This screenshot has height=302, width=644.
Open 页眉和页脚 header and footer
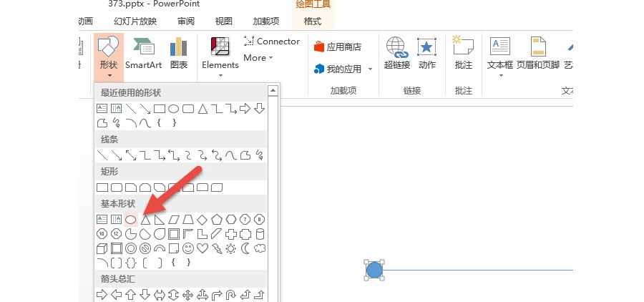(538, 54)
